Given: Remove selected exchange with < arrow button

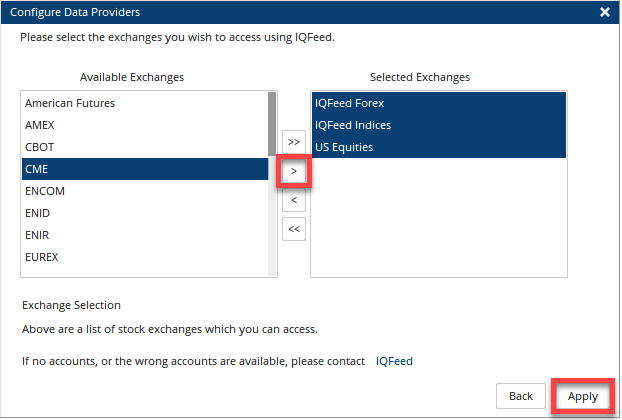Looking at the screenshot, I should click(x=294, y=200).
